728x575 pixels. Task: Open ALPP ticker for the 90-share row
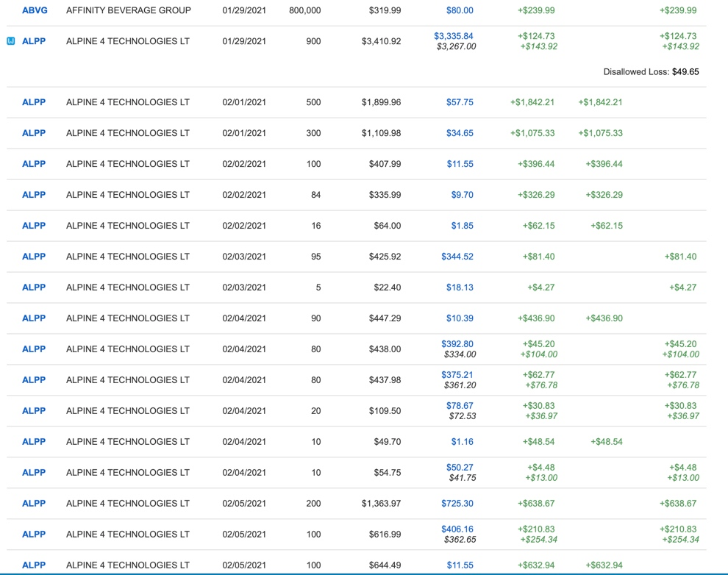pyautogui.click(x=34, y=318)
